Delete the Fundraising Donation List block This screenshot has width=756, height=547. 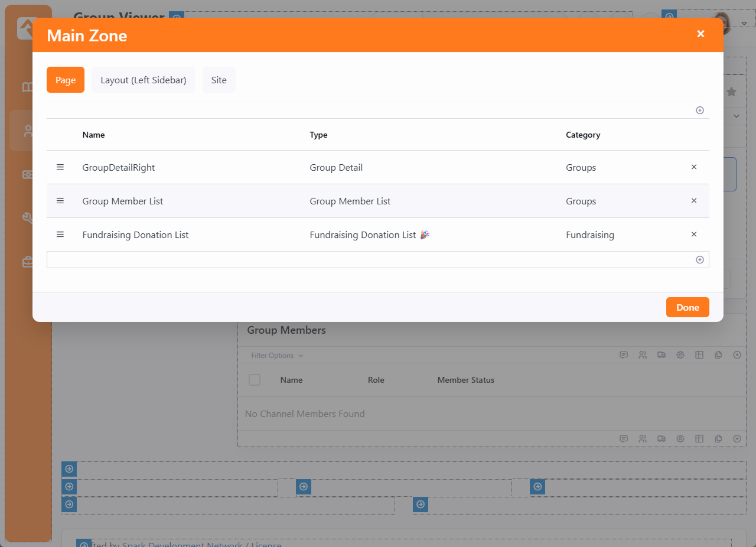coord(694,235)
